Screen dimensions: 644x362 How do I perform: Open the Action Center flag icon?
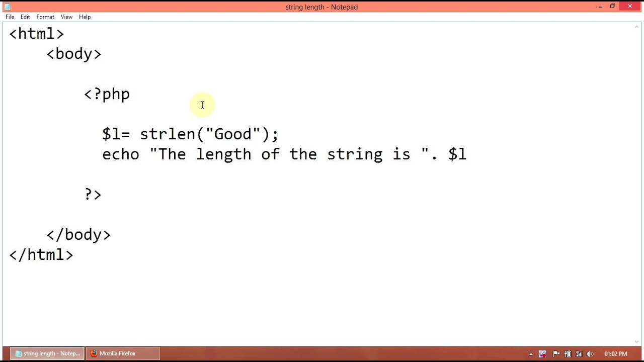[x=556, y=354]
